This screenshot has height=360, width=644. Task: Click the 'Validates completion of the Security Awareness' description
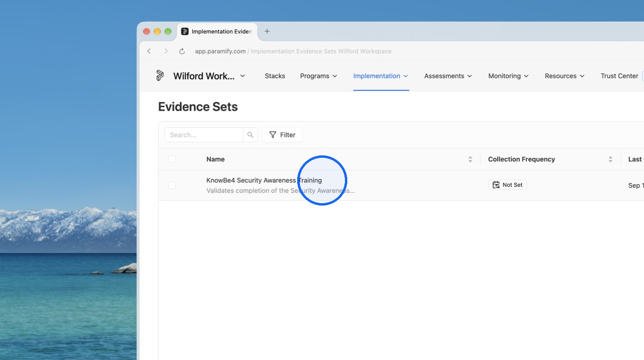coord(280,191)
